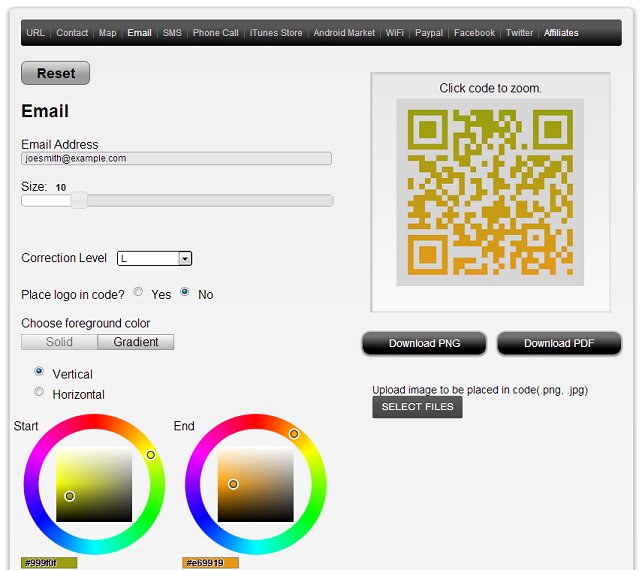Click Download PNG button
This screenshot has height=570, width=642.
(424, 343)
